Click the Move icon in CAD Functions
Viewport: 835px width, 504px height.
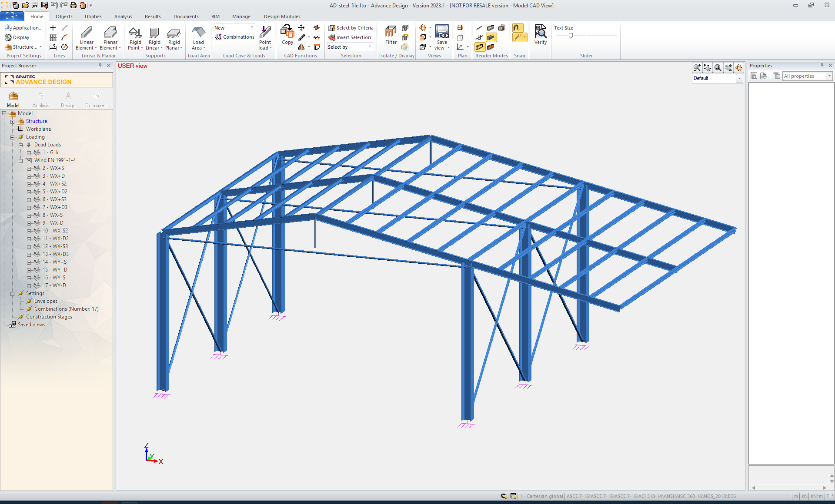[301, 28]
